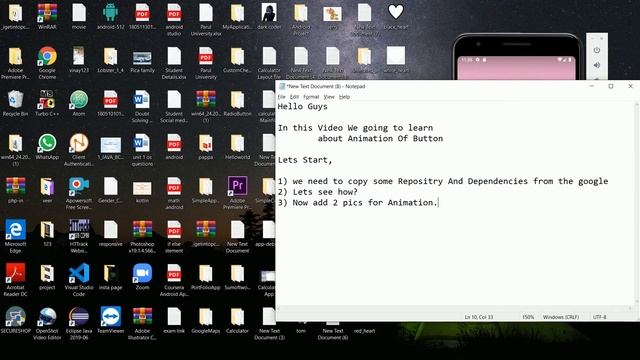Image resolution: width=640 pixels, height=360 pixels.
Task: Select the movie file on desktop
Action: (x=79, y=16)
